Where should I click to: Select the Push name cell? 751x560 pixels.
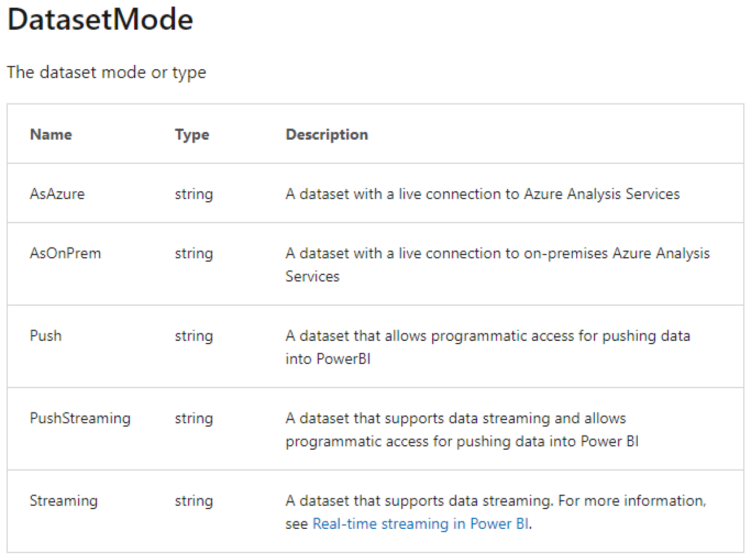point(46,336)
